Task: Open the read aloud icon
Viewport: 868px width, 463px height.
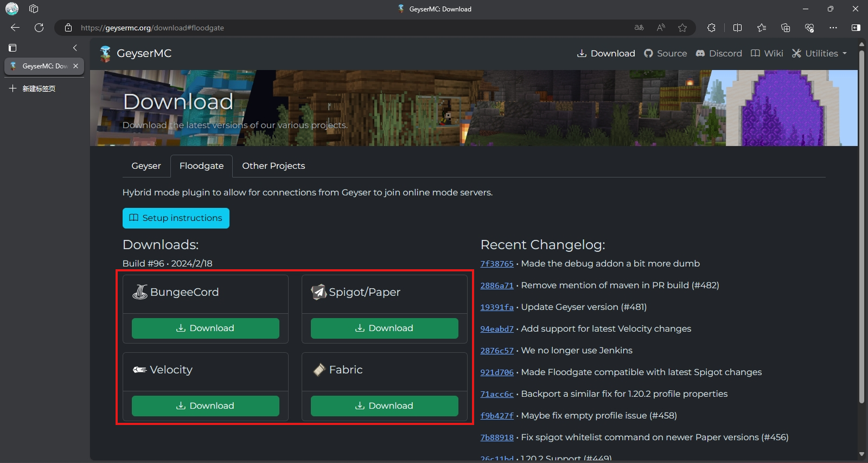Action: click(661, 28)
